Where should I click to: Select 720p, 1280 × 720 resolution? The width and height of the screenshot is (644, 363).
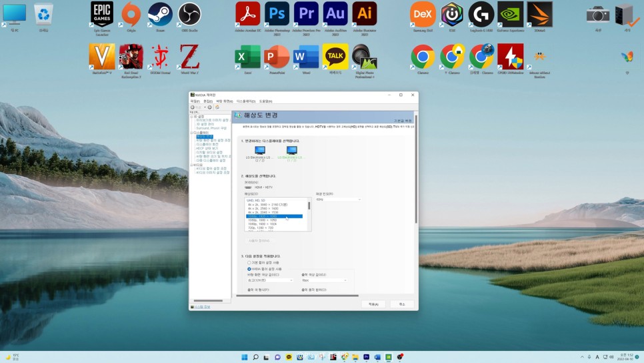click(x=261, y=228)
